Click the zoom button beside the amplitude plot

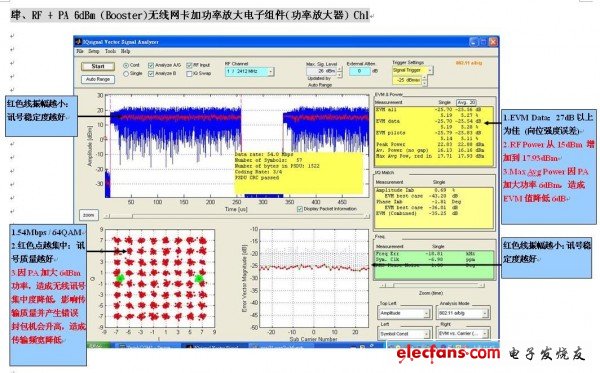88,215
